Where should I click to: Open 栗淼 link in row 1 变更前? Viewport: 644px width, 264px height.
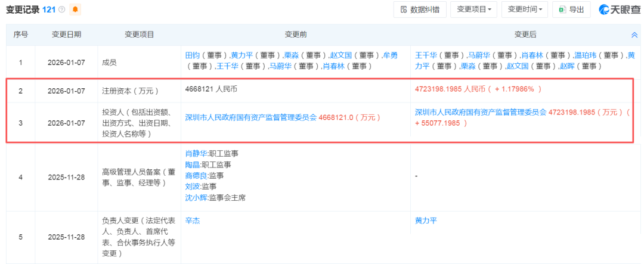click(290, 55)
